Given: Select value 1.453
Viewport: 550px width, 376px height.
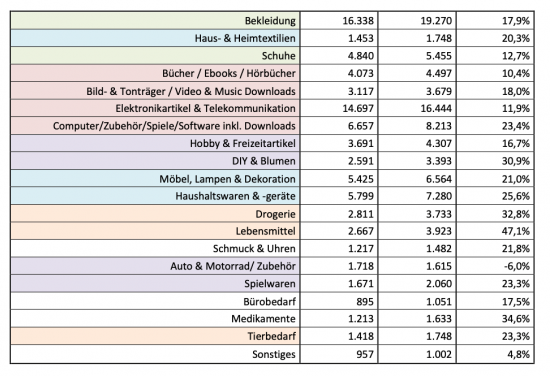Looking at the screenshot, I should click(361, 38).
